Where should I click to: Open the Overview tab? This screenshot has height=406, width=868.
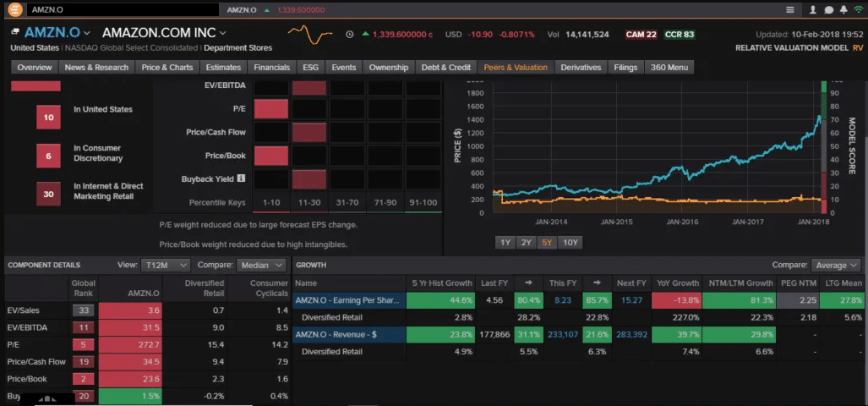35,68
